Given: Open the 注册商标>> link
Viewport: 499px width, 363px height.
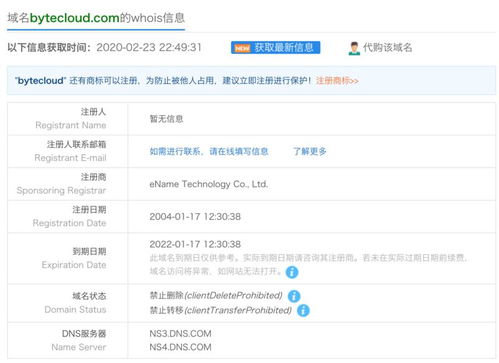Looking at the screenshot, I should click(x=337, y=81).
